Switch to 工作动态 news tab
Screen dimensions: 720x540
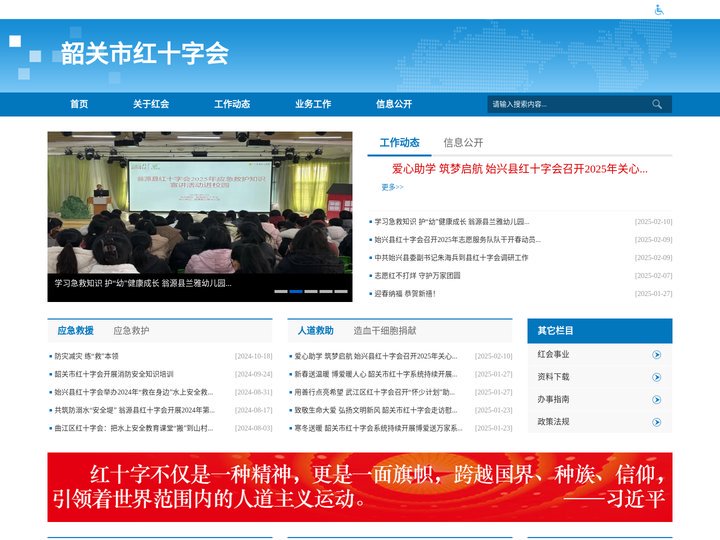coord(399,143)
